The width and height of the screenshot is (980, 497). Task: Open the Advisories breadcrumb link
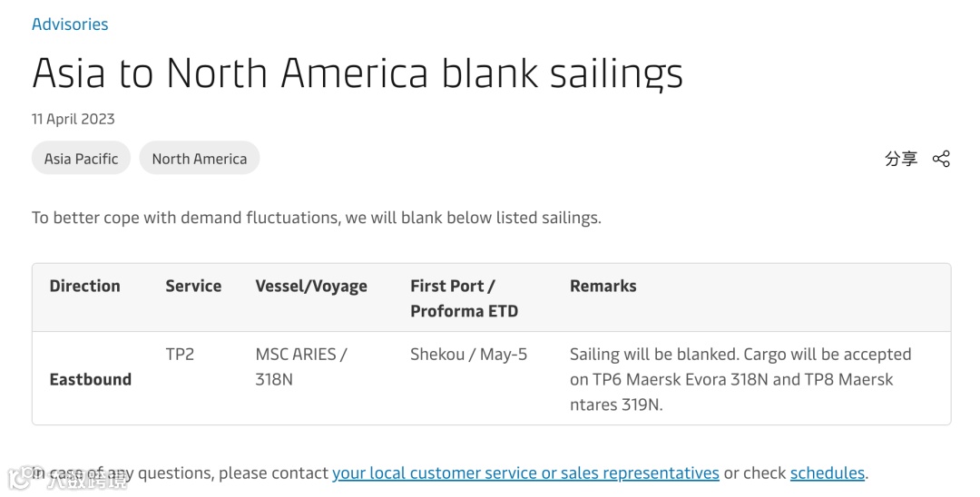pyautogui.click(x=70, y=24)
